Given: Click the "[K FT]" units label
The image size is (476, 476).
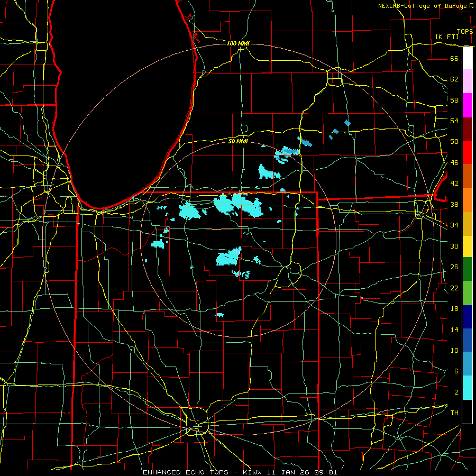Looking at the screenshot, I should tap(447, 37).
